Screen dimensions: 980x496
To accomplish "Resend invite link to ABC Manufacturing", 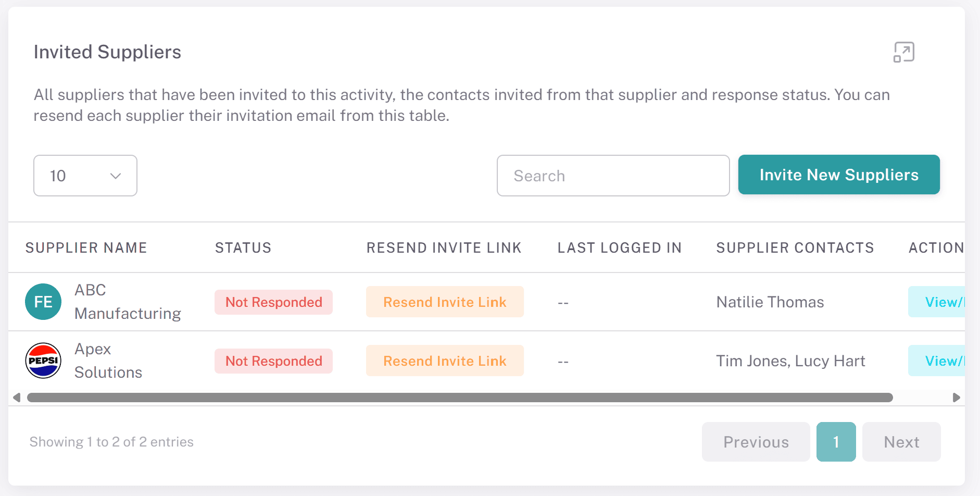I will pyautogui.click(x=445, y=302).
